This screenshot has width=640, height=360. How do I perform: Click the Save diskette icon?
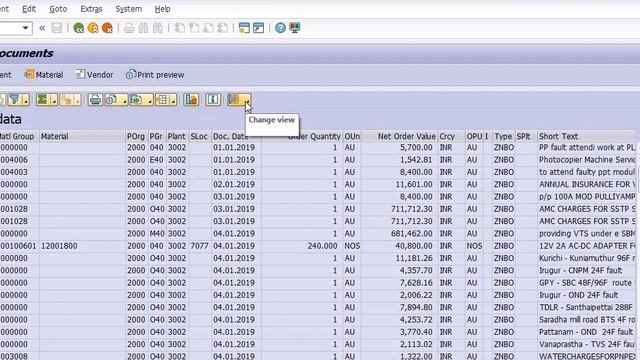(57, 28)
